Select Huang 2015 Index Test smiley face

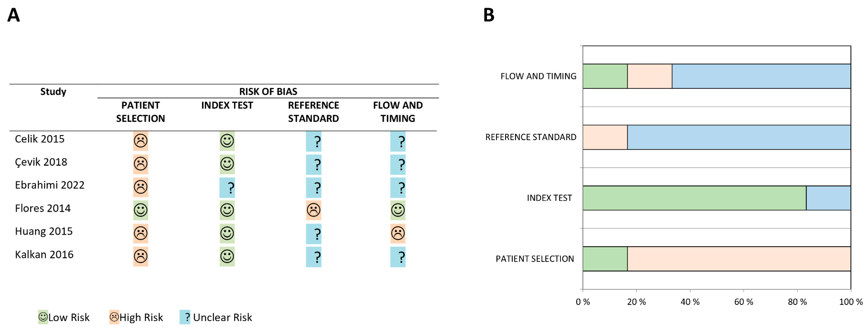click(227, 233)
